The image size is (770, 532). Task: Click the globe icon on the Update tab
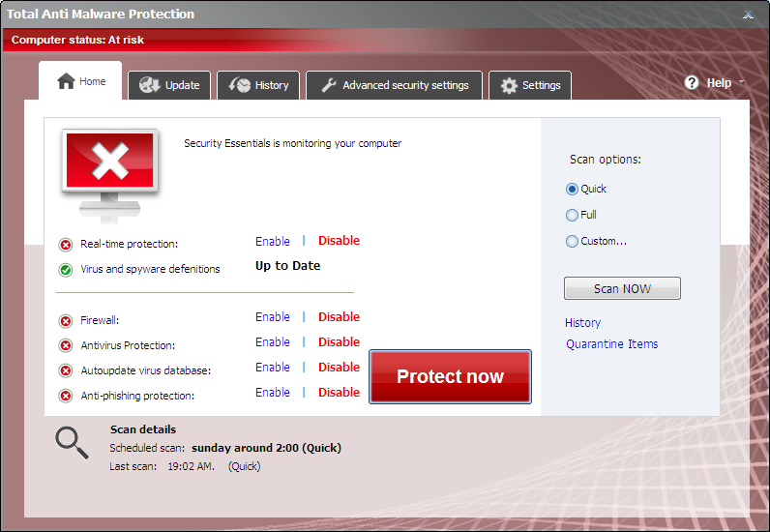(x=149, y=85)
